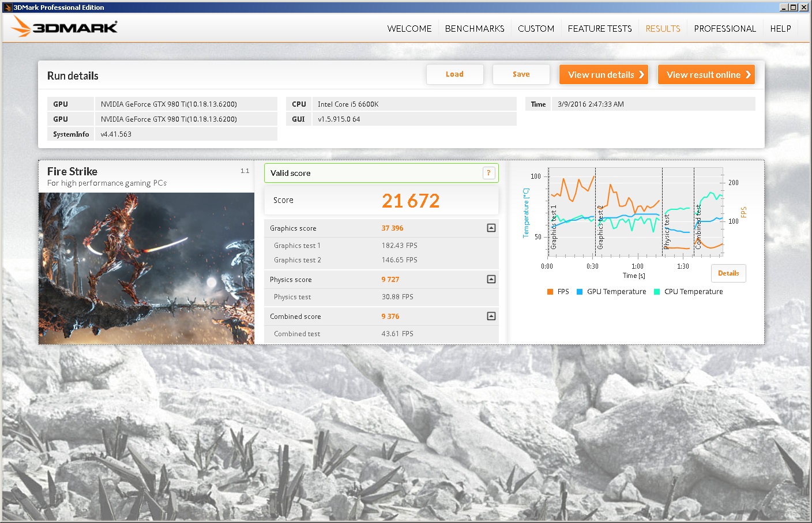The image size is (812, 523).
Task: Open the Benchmarks tab
Action: [x=475, y=28]
